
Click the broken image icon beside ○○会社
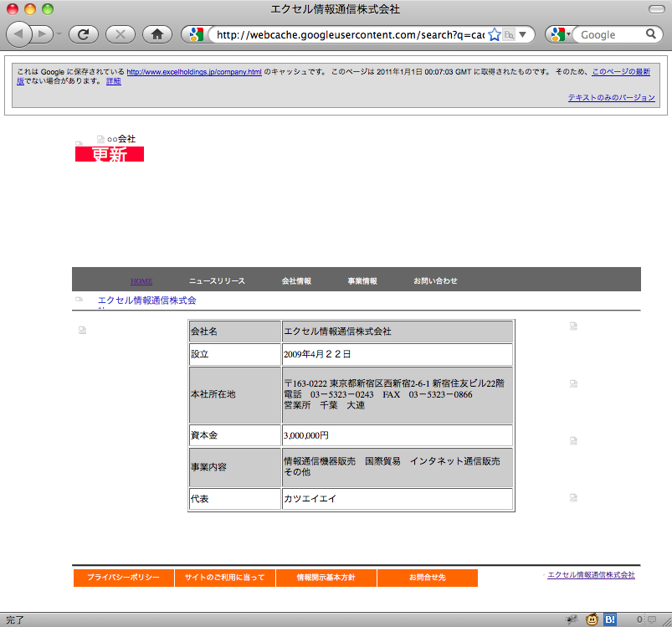click(x=100, y=139)
